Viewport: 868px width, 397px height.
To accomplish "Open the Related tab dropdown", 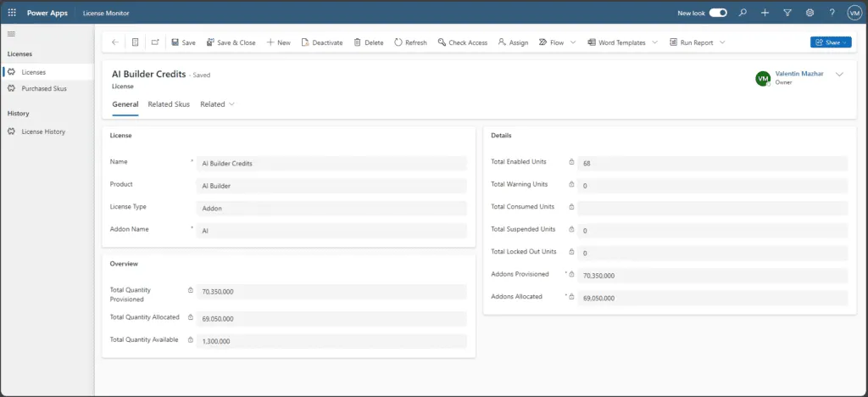I will [217, 104].
